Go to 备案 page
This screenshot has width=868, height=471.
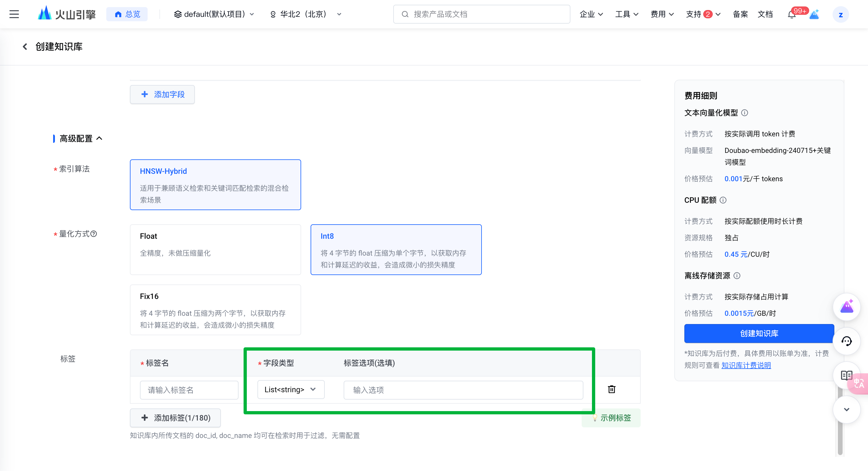[x=740, y=14]
